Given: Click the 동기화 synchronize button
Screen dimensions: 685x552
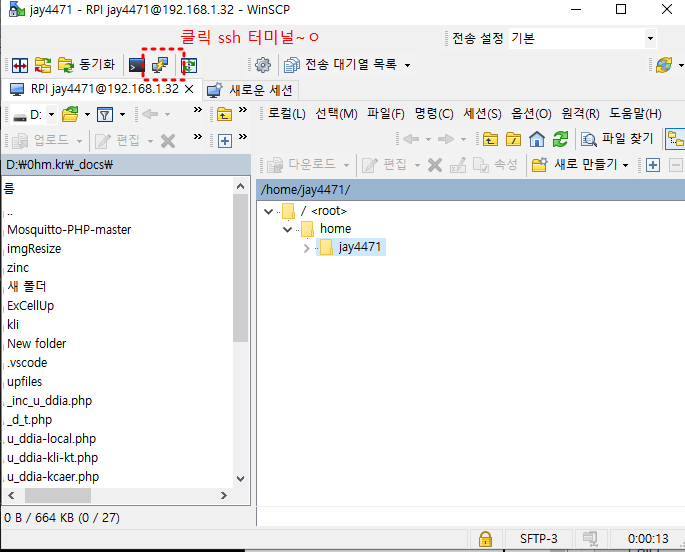Looking at the screenshot, I should point(86,65).
